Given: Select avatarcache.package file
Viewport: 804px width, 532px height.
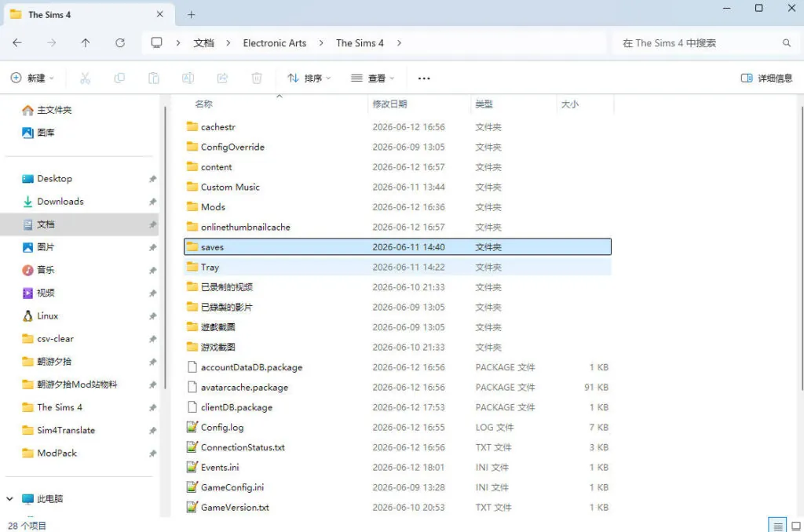Looking at the screenshot, I should pyautogui.click(x=397, y=387).
